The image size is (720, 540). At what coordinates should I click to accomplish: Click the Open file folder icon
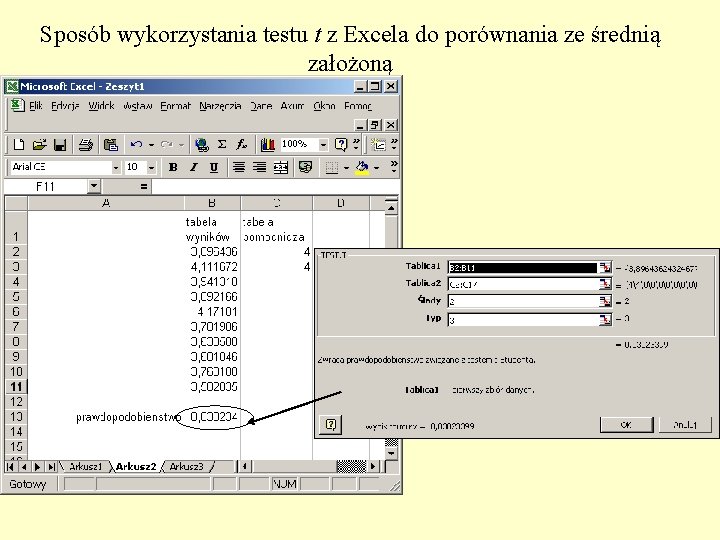click(x=39, y=145)
